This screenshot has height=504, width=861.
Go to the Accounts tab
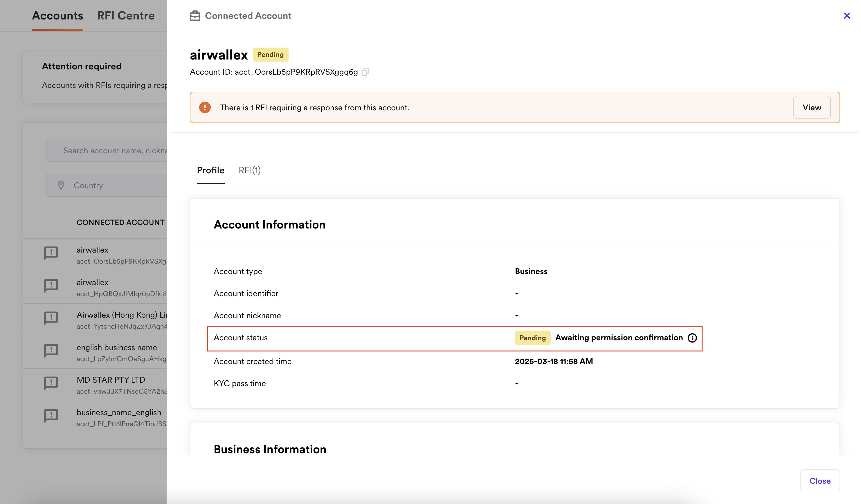57,16
